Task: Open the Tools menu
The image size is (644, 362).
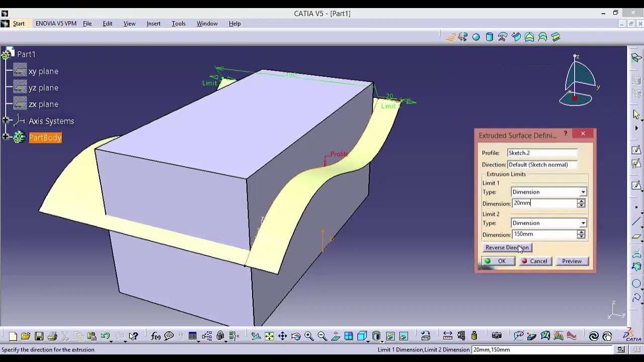Action: [179, 24]
